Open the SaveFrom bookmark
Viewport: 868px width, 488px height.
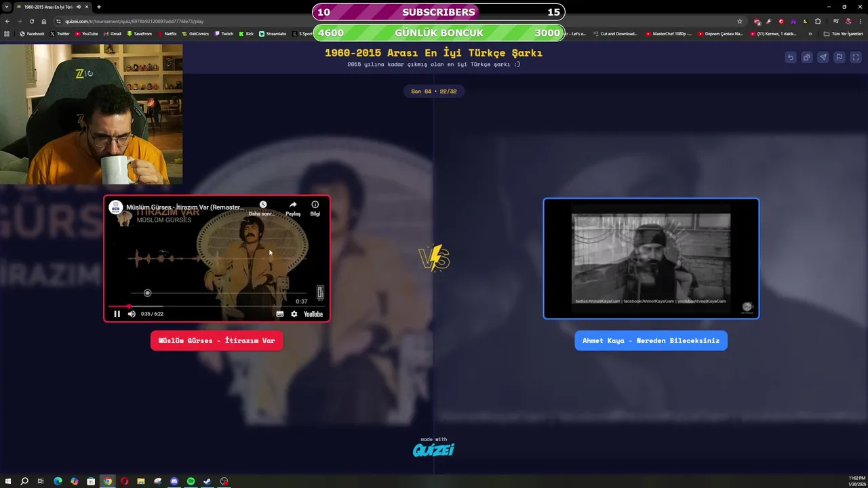(x=139, y=33)
